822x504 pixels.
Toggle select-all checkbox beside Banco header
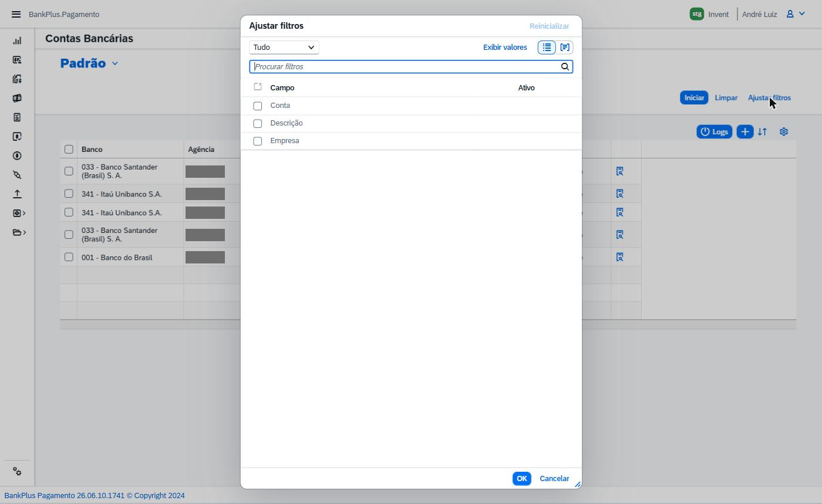pos(69,150)
